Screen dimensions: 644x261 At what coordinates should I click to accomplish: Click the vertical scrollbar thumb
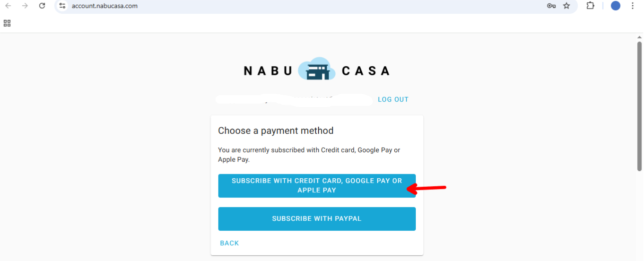[x=639, y=104]
